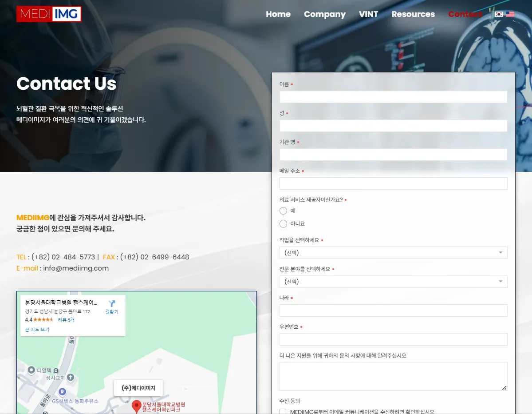Click the MEDI IMG logo
Screen dimensions: 532x414
[49, 14]
